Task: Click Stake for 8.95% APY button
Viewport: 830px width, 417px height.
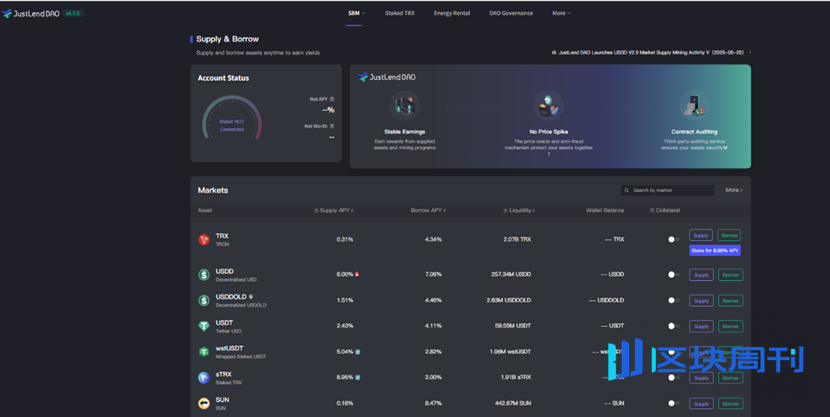Action: click(715, 251)
